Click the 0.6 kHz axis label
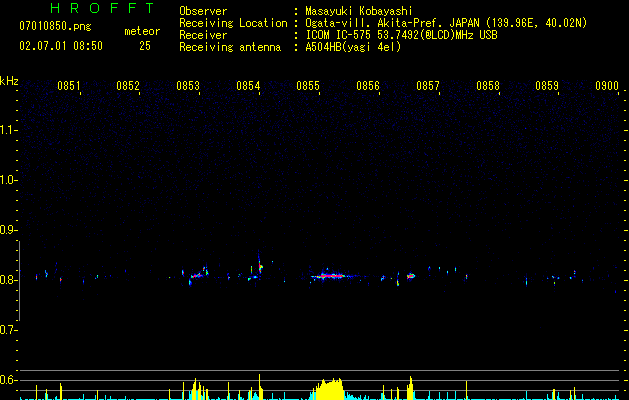This screenshot has width=629, height=400. point(8,380)
